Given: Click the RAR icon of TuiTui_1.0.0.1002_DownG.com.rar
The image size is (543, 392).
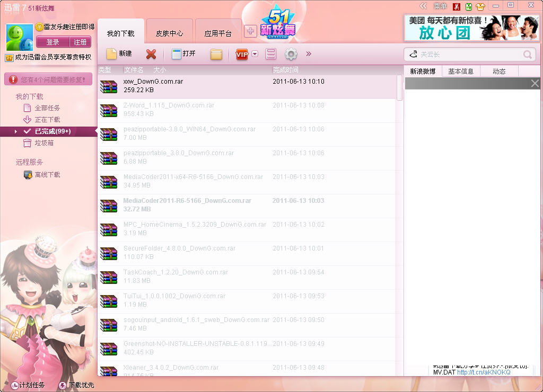Looking at the screenshot, I should click(109, 302).
